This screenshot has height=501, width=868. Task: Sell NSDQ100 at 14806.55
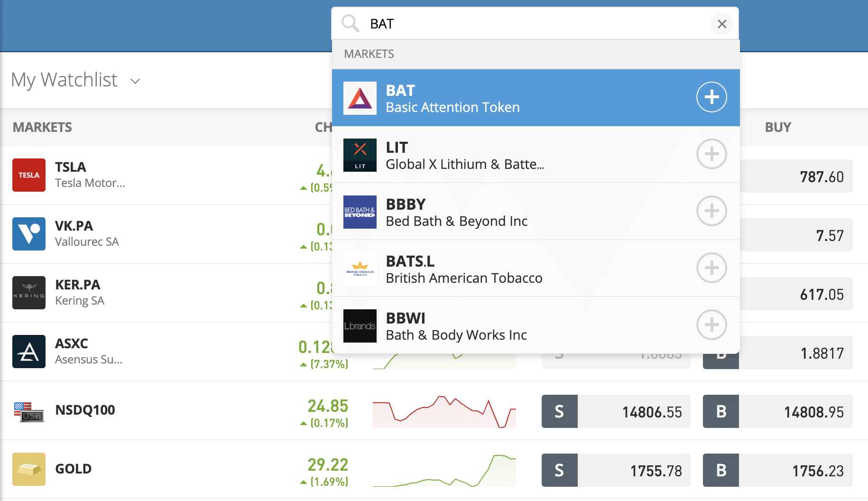tap(616, 411)
